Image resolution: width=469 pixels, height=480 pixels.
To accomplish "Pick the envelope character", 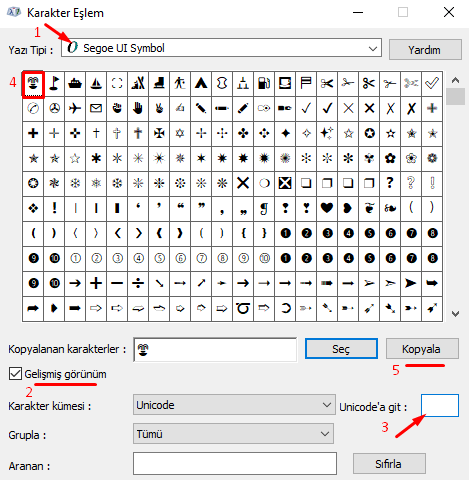I will click(96, 108).
